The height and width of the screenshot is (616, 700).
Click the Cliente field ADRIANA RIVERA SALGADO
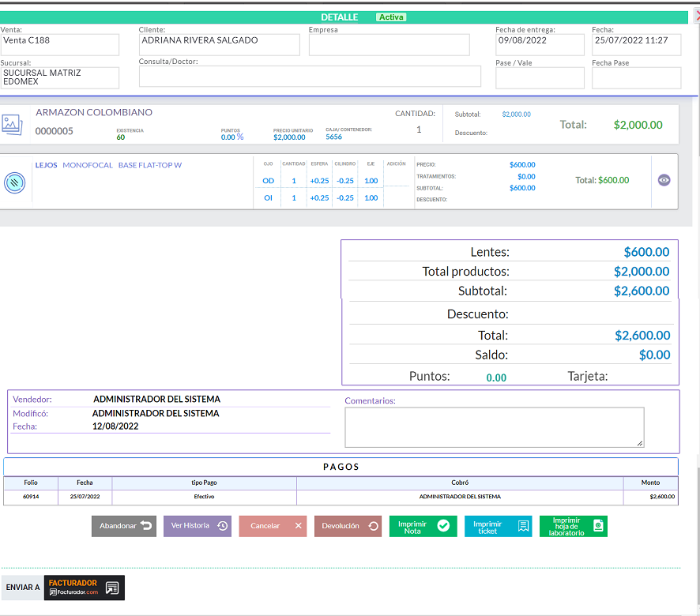pos(219,45)
